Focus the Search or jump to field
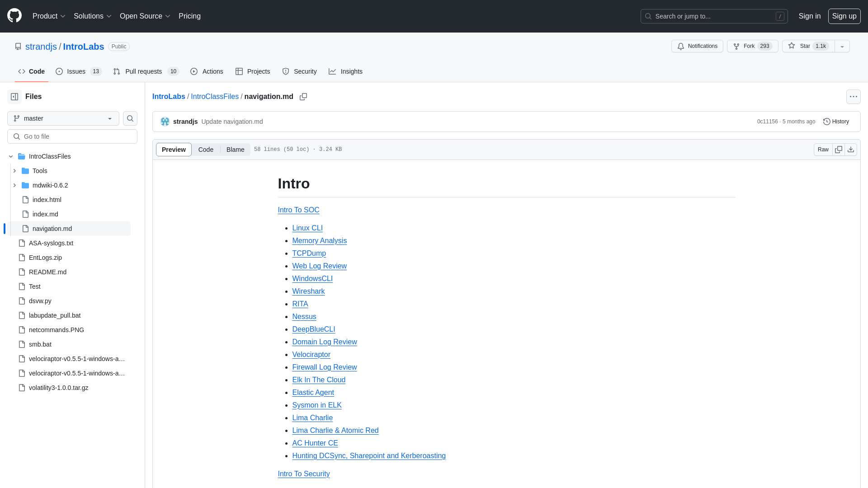 coord(714,16)
